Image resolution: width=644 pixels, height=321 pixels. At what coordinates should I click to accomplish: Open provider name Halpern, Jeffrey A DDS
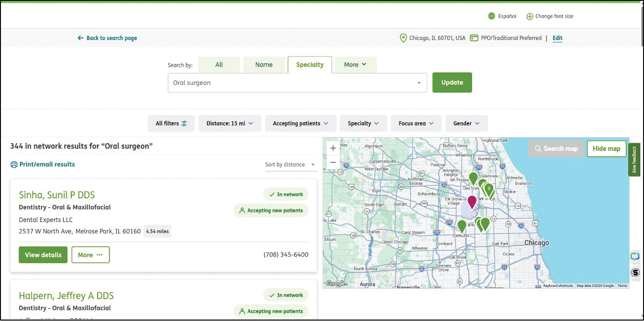(x=66, y=296)
